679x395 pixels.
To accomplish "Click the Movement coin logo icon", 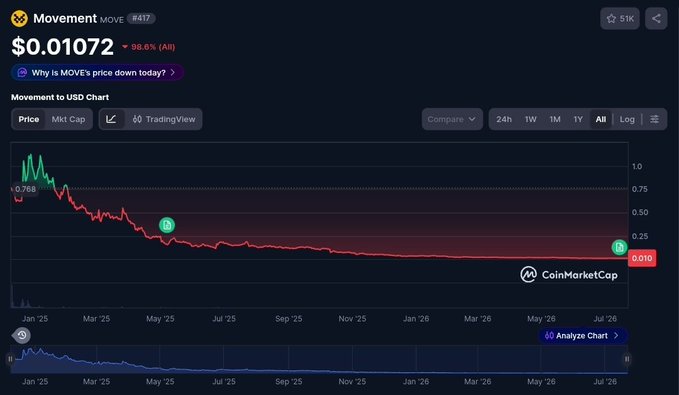I will pos(19,19).
